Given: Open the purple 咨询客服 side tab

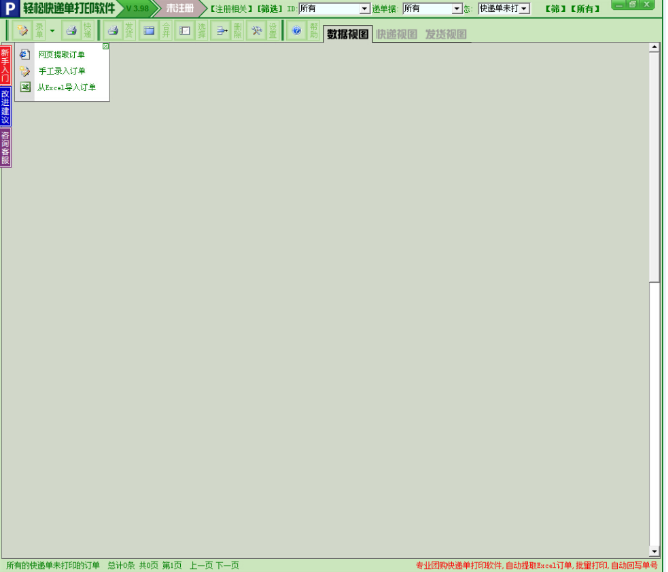Looking at the screenshot, I should (x=5, y=148).
